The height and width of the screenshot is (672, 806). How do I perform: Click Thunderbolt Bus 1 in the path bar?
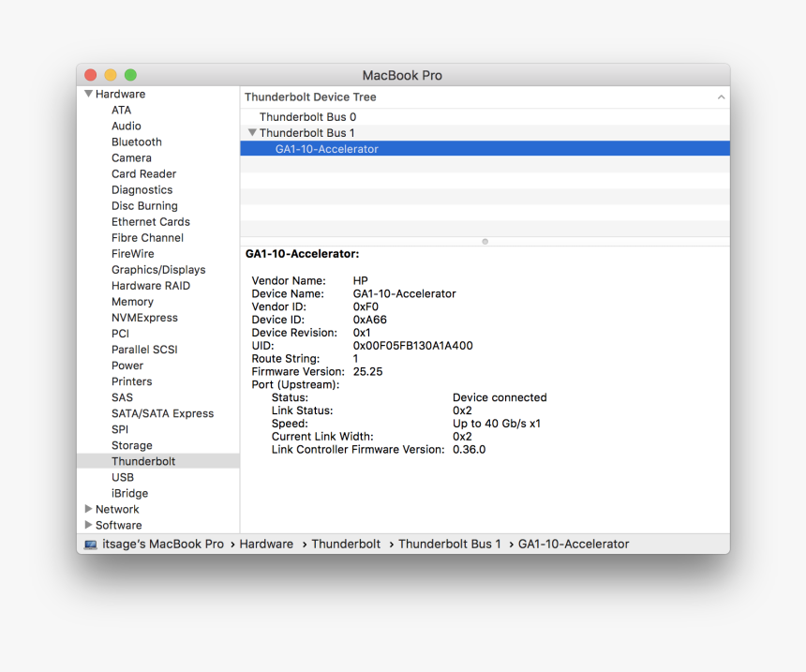click(x=449, y=545)
